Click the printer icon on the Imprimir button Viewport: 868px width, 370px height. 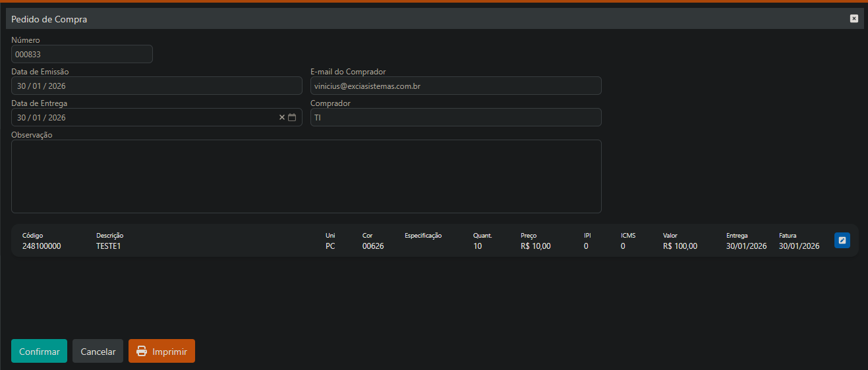point(142,352)
